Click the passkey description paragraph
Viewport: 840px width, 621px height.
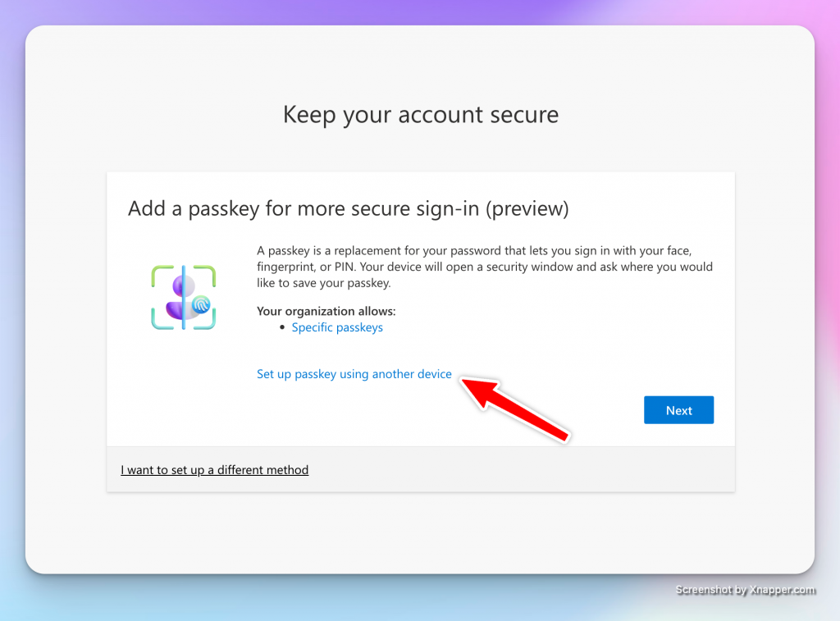[x=484, y=267]
